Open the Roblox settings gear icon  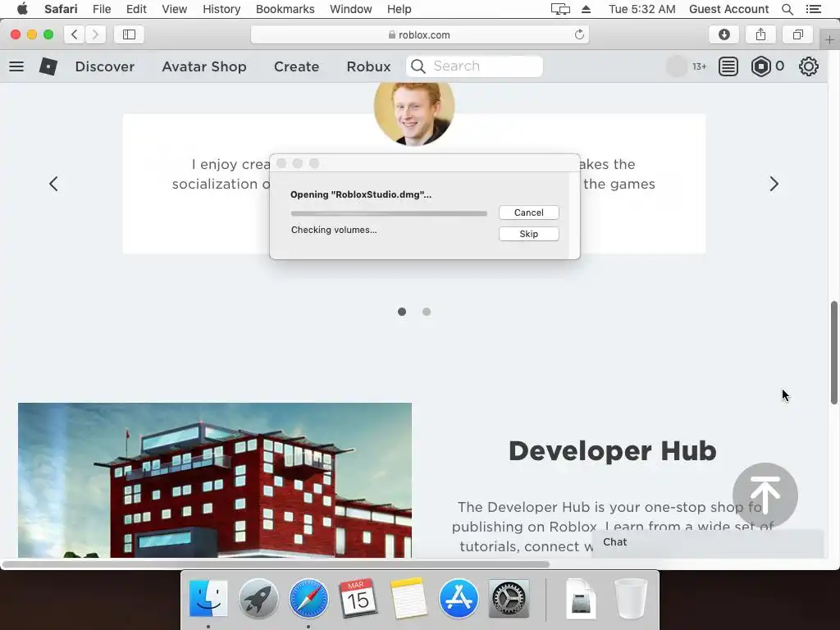(x=808, y=66)
